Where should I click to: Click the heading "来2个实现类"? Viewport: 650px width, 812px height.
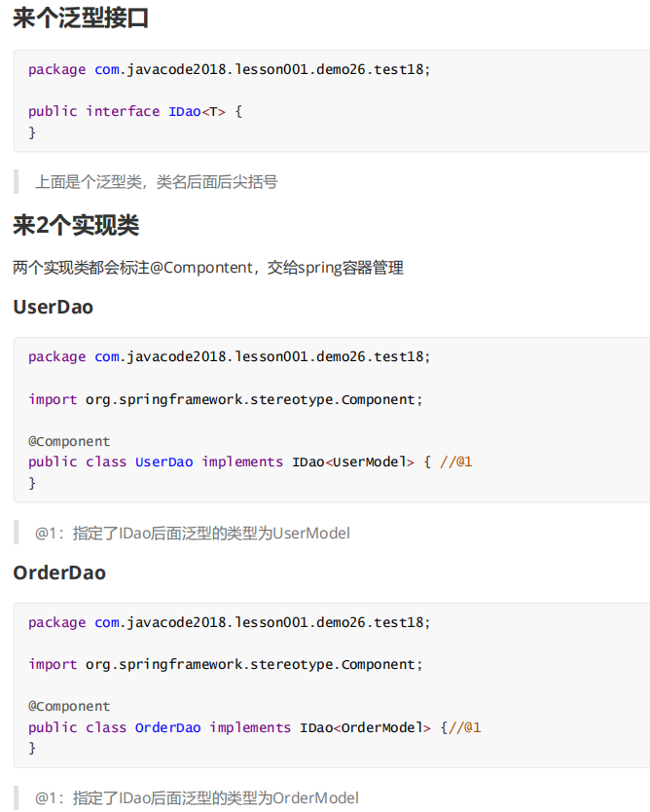tap(76, 226)
